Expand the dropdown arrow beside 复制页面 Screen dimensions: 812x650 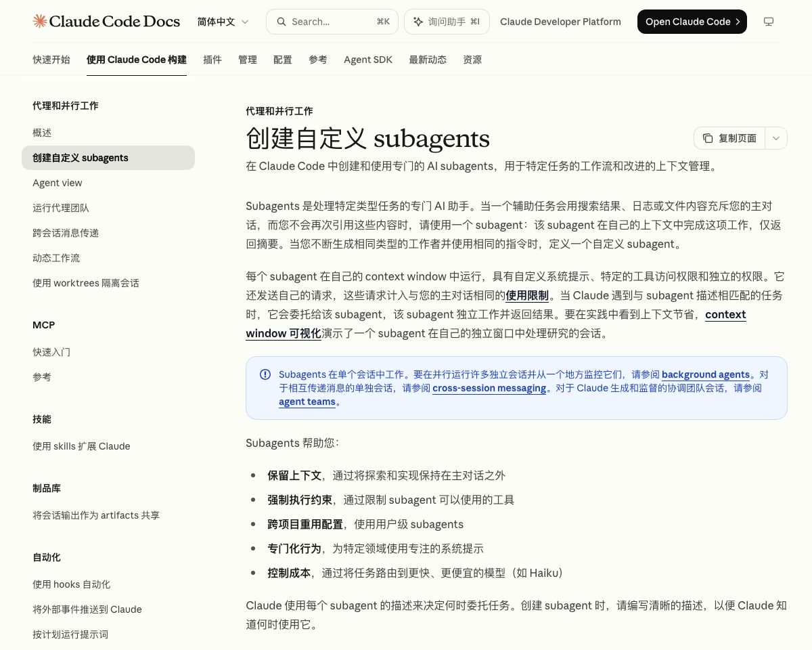click(776, 138)
